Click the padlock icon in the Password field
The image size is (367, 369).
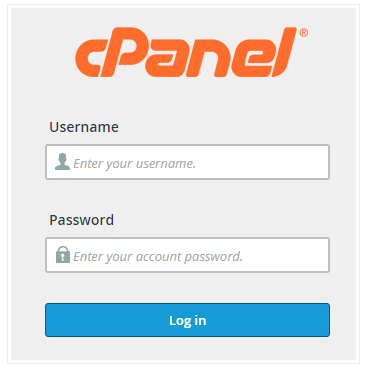click(63, 255)
